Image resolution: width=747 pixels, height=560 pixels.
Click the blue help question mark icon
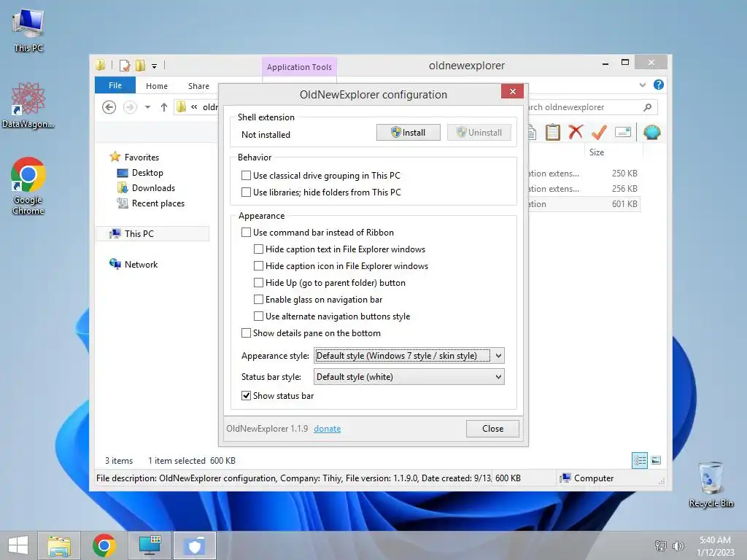(x=659, y=85)
